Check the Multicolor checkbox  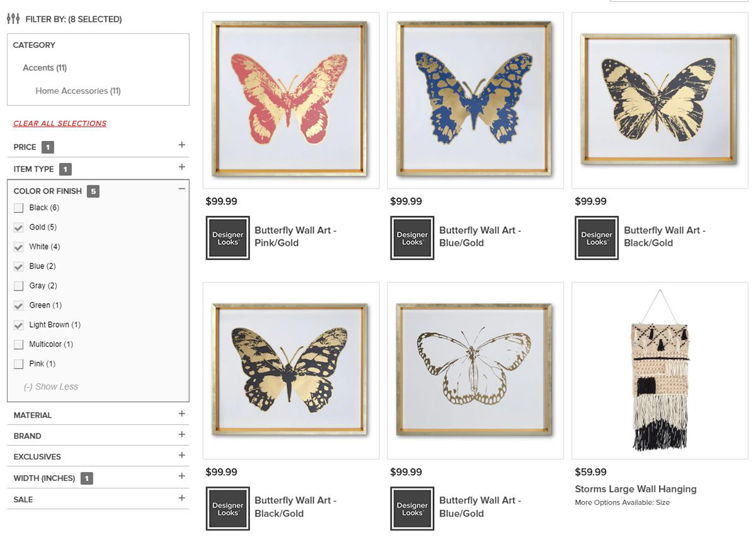coord(18,345)
